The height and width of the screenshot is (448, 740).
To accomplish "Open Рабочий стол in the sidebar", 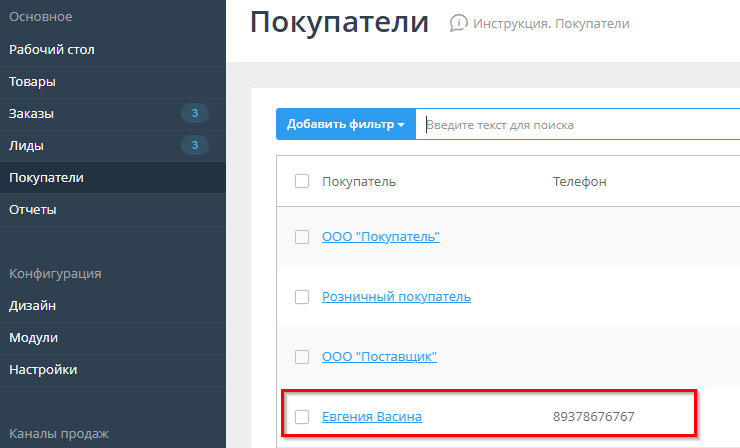I will pyautogui.click(x=52, y=49).
